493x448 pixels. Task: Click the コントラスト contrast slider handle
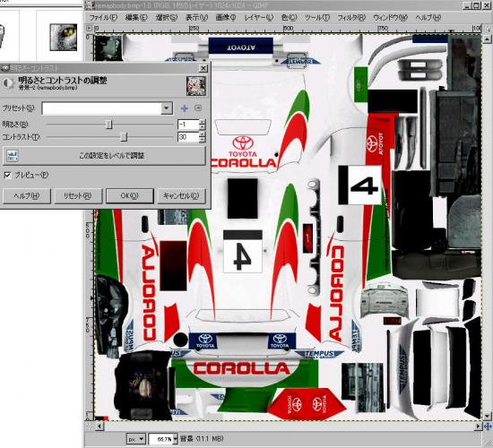(x=125, y=137)
